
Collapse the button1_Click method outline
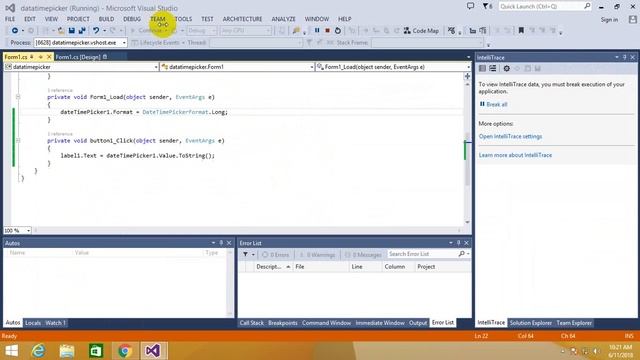tap(18, 140)
